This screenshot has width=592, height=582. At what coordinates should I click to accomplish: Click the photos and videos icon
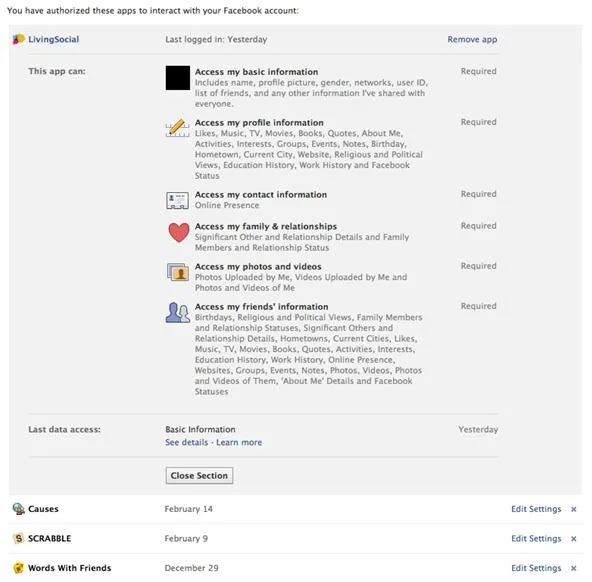click(178, 272)
